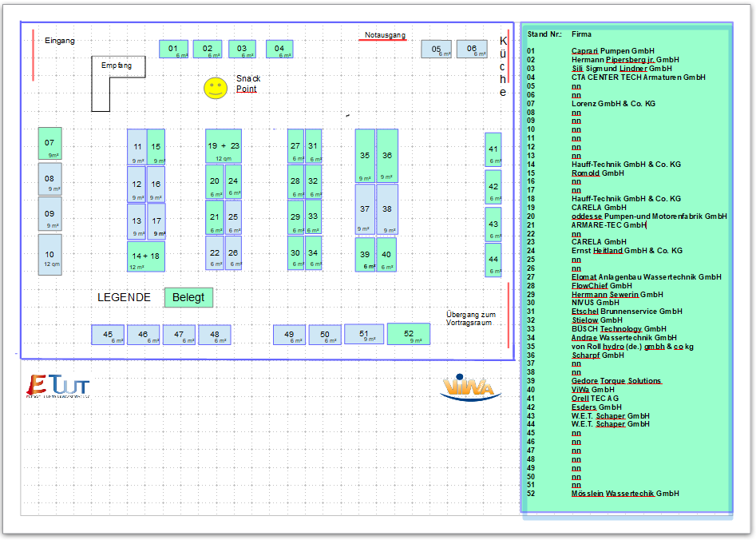Click the Firma column header
Viewport: 756px width, 540px height.
[581, 34]
